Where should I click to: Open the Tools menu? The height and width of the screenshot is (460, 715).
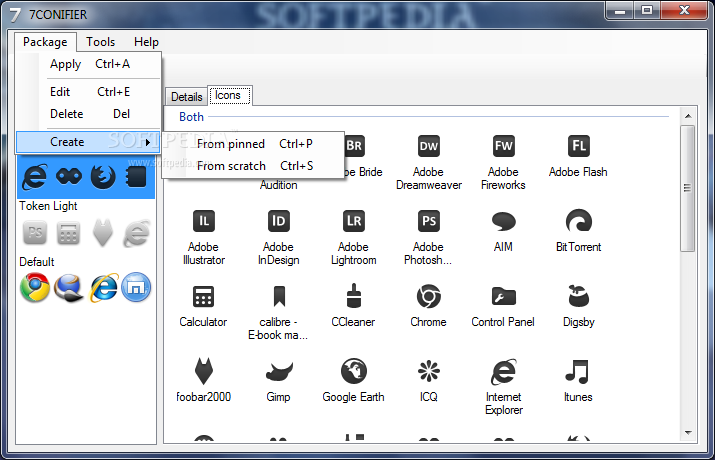coord(101,42)
